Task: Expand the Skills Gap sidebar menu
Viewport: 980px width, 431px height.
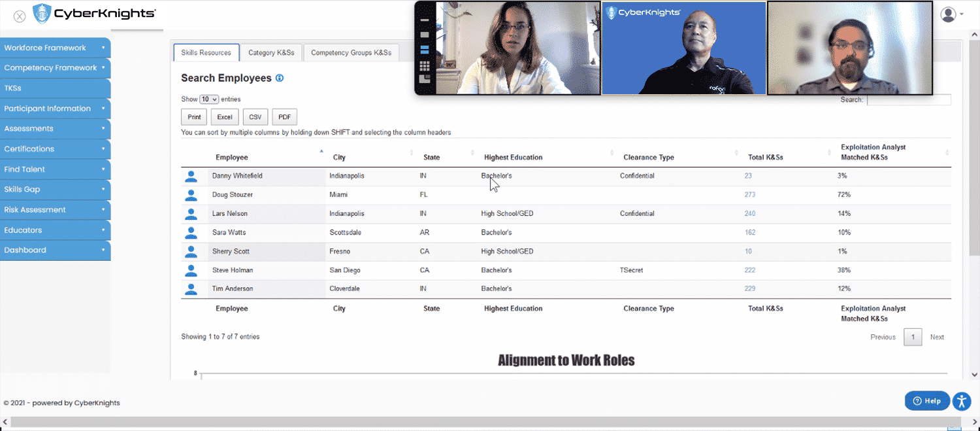Action: (55, 190)
